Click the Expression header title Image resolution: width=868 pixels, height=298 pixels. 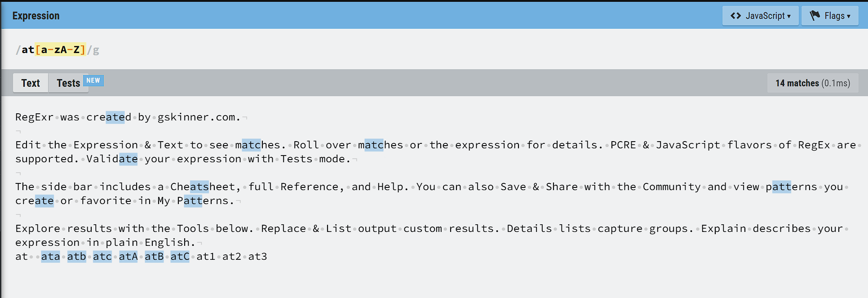pos(36,16)
